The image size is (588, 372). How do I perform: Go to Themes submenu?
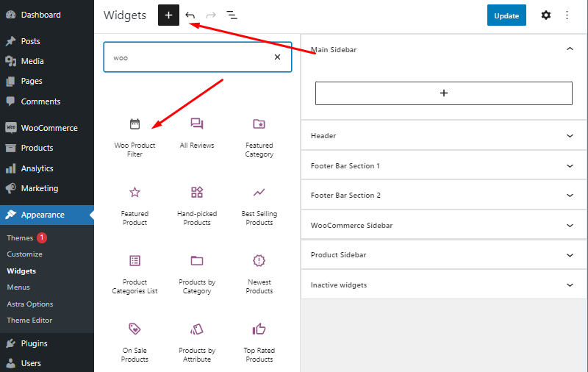click(x=20, y=237)
